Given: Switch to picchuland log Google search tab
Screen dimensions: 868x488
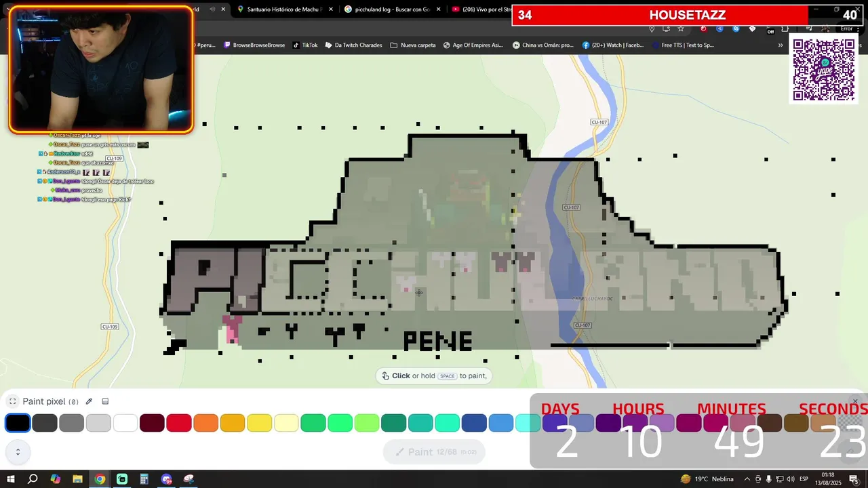Looking at the screenshot, I should (388, 9).
